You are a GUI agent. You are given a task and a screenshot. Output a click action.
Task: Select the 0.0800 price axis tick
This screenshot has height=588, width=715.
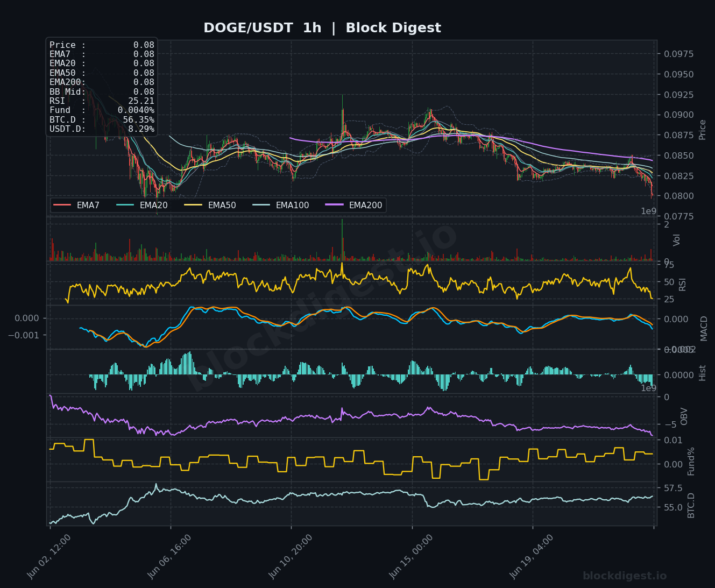pos(678,196)
